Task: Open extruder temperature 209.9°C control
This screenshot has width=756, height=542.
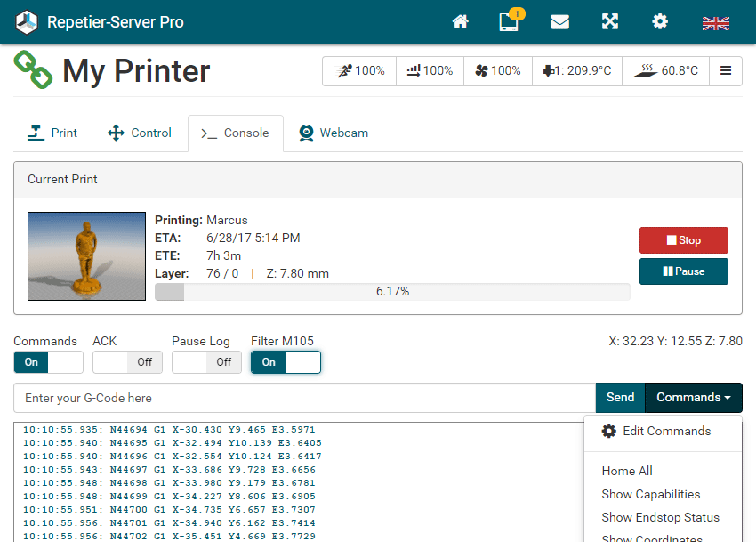Action: (576, 71)
